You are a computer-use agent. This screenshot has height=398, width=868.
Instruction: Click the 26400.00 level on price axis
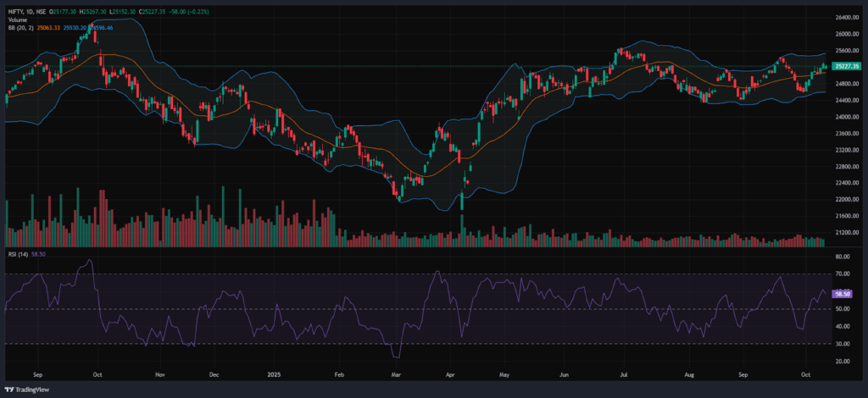(x=845, y=18)
